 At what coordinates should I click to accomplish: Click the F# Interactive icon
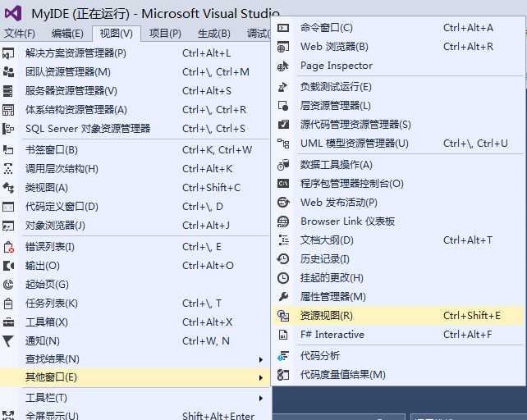(x=283, y=335)
